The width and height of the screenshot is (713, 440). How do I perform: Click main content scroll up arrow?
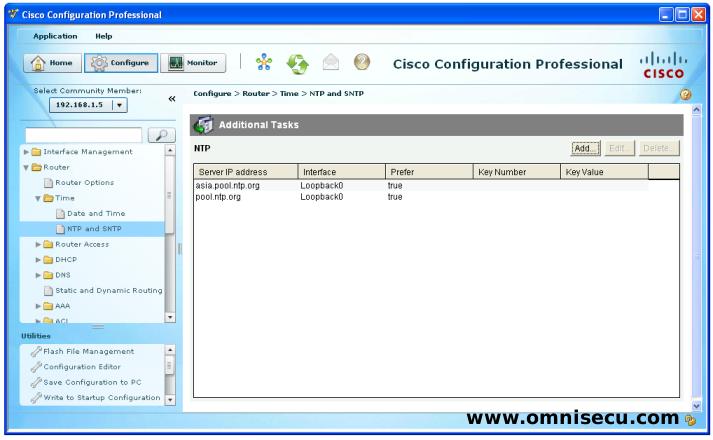696,110
